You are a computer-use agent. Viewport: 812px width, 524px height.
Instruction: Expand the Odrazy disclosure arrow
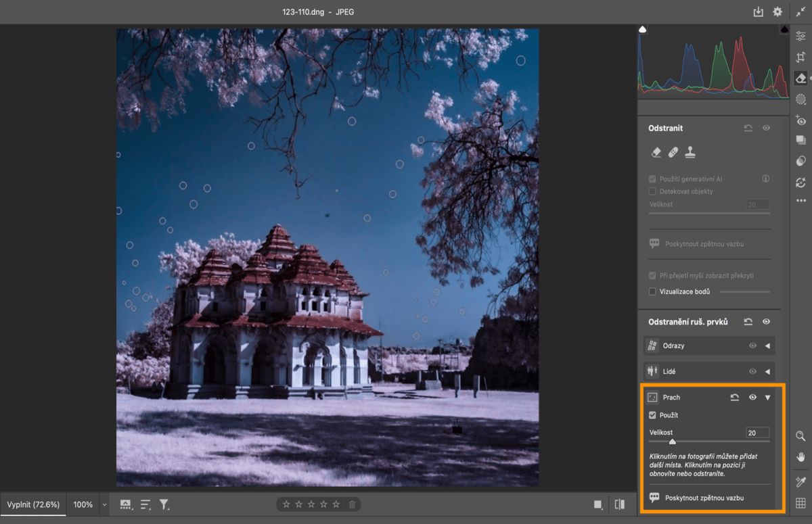coord(766,346)
